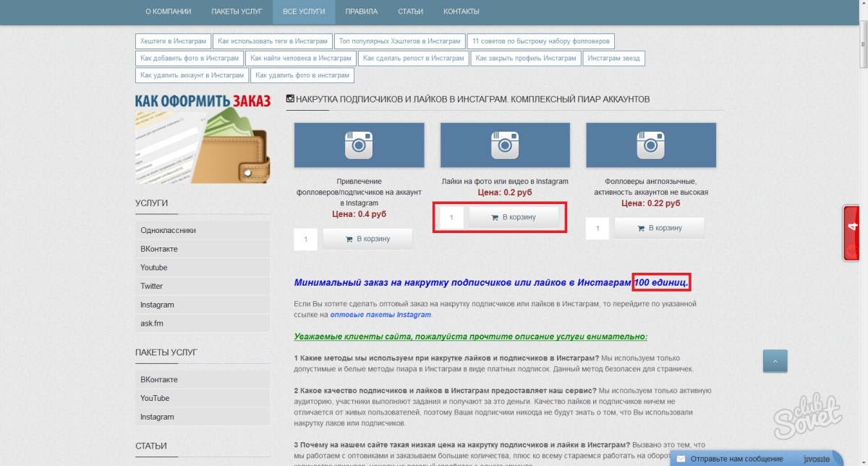Open 'Как добавить фото в Инстаграм' link

[x=190, y=58]
